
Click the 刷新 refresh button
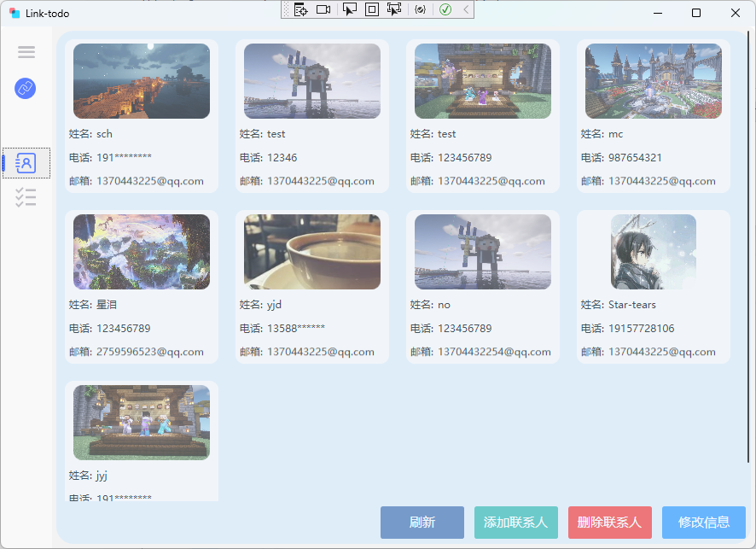[422, 523]
